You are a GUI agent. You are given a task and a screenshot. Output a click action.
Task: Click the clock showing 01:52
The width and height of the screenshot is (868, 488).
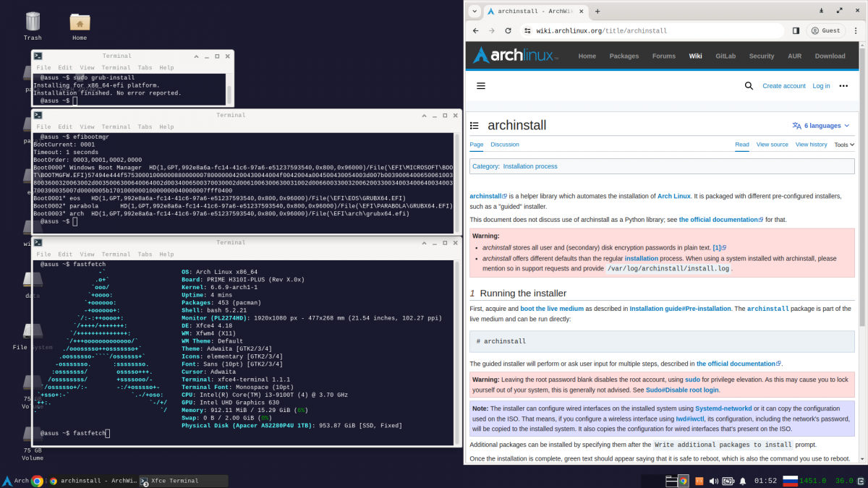pos(765,481)
